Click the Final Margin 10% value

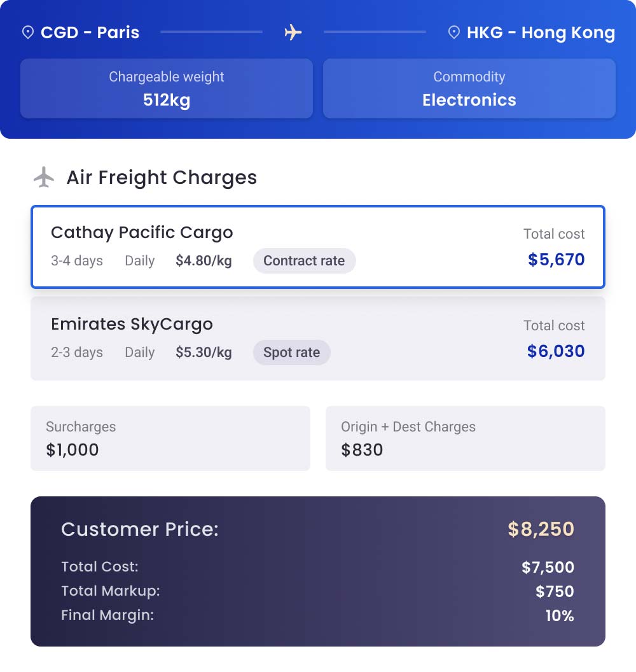[560, 616]
